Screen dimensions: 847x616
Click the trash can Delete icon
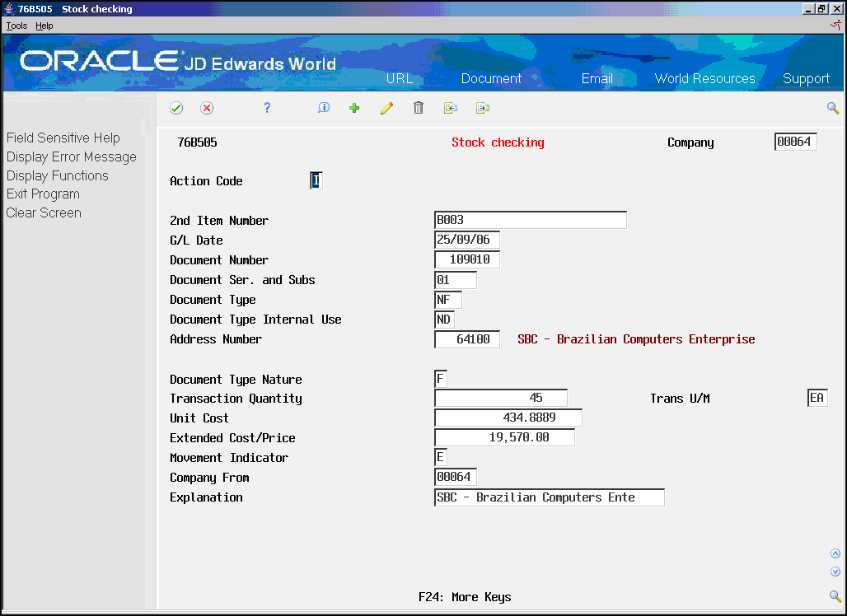click(x=418, y=108)
